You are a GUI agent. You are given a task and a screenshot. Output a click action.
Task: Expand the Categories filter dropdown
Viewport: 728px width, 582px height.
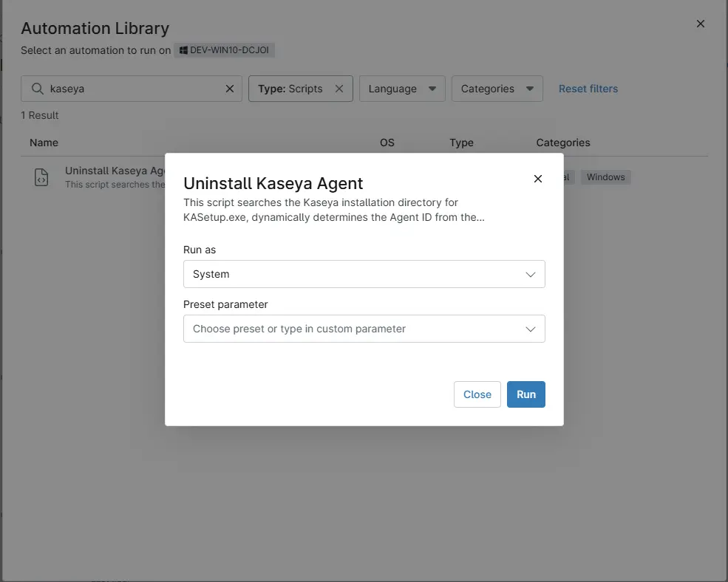point(497,89)
